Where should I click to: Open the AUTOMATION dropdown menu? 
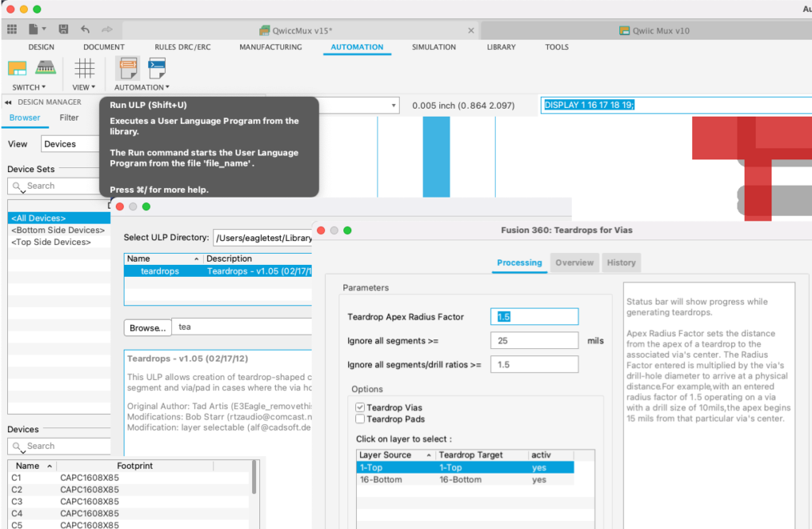coord(142,87)
